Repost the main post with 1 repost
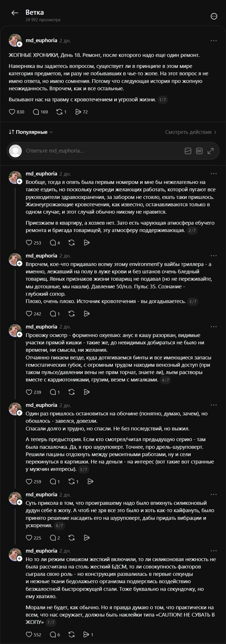This screenshot has width=226, height=644. tap(61, 112)
